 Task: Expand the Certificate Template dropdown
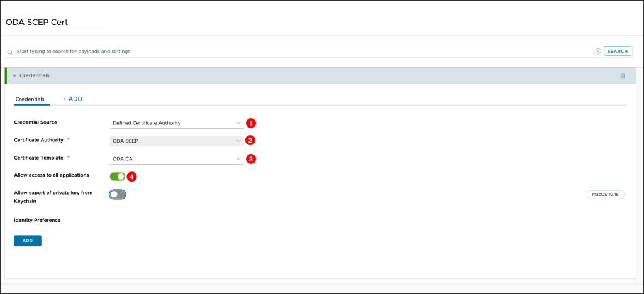click(x=176, y=159)
